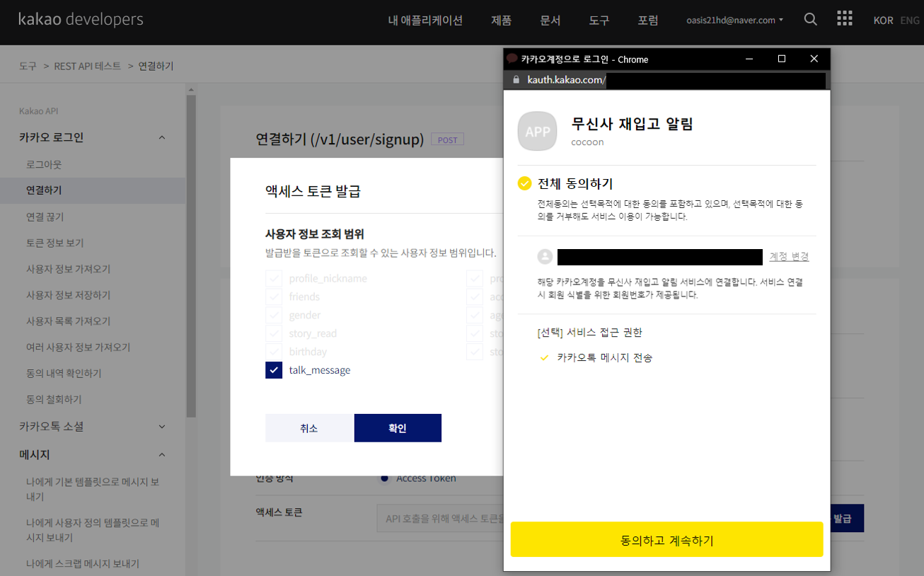Switch language to KOR
924x576 pixels.
point(883,21)
